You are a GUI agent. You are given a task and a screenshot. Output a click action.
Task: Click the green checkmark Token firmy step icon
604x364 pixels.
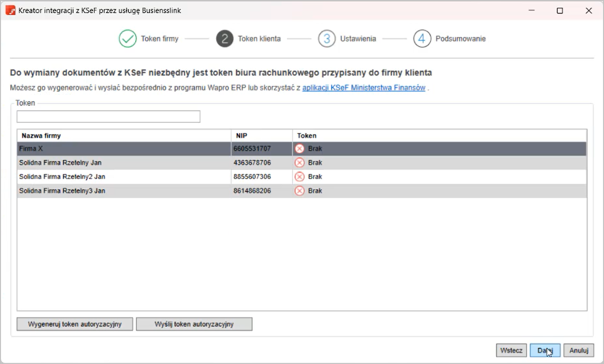pyautogui.click(x=127, y=39)
